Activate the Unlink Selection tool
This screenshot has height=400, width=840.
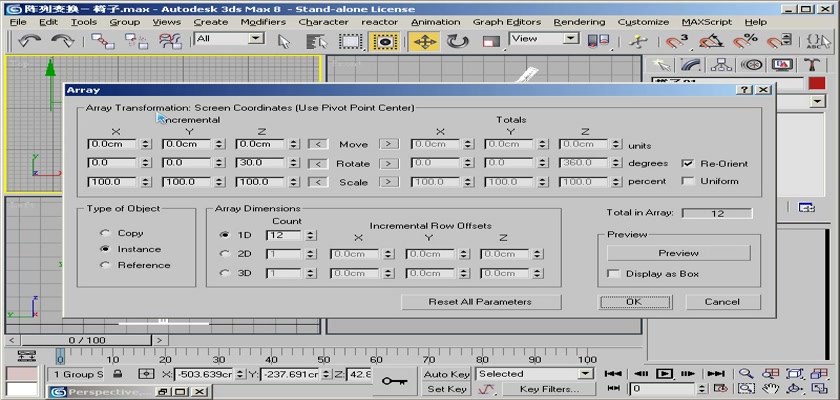tap(137, 41)
